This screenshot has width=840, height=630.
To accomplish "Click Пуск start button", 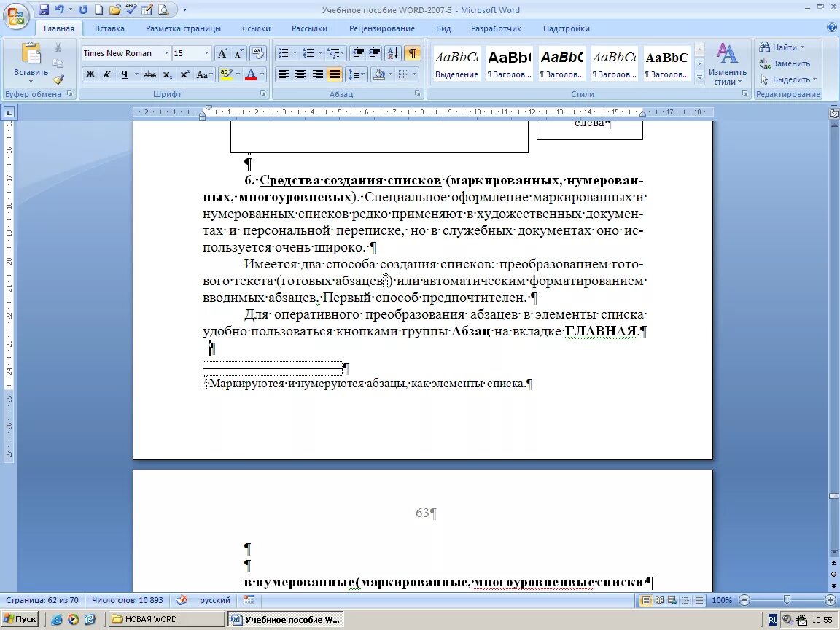I will pyautogui.click(x=21, y=619).
